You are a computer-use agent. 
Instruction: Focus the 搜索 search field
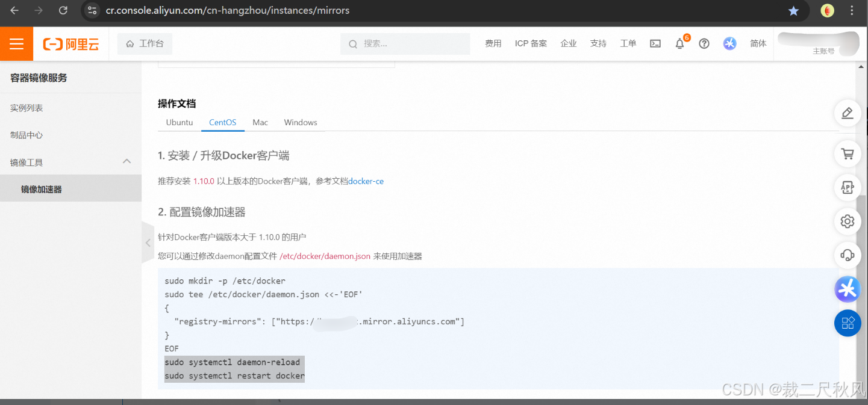point(405,44)
